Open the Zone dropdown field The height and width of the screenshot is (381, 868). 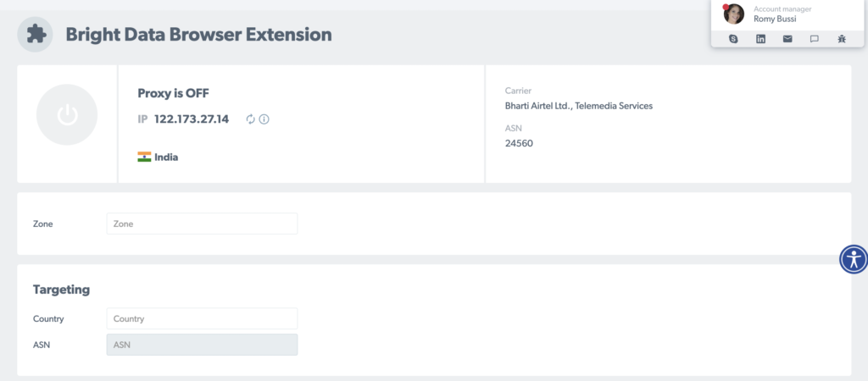click(x=202, y=224)
